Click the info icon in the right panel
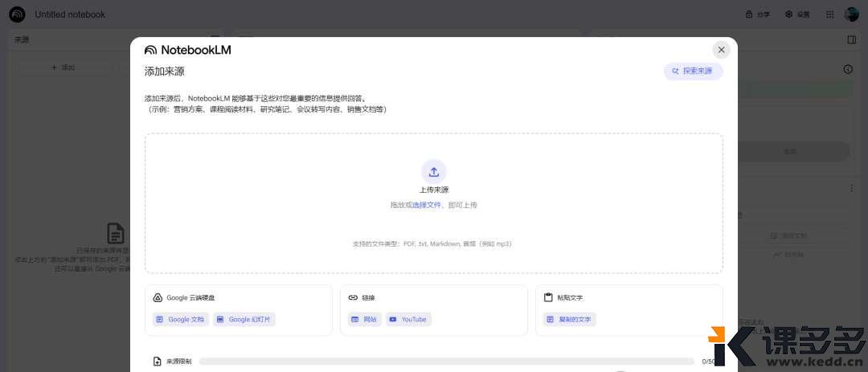The width and height of the screenshot is (868, 372). [x=848, y=69]
